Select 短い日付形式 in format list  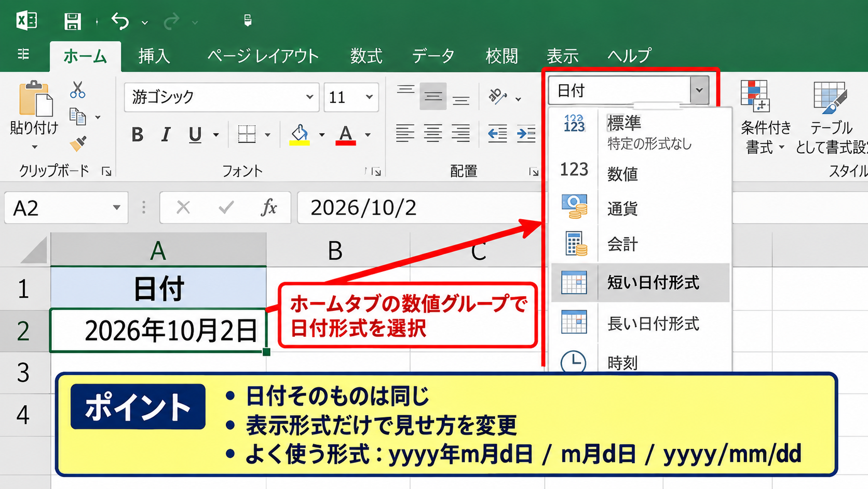(640, 283)
